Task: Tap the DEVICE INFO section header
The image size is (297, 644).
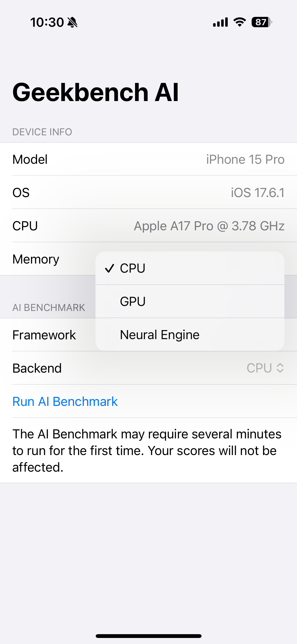Action: pyautogui.click(x=42, y=132)
